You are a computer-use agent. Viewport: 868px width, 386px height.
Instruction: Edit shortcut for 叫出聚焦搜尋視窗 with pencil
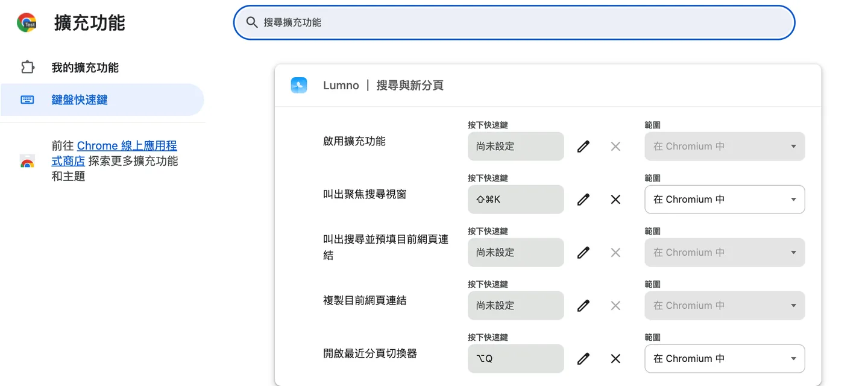583,200
